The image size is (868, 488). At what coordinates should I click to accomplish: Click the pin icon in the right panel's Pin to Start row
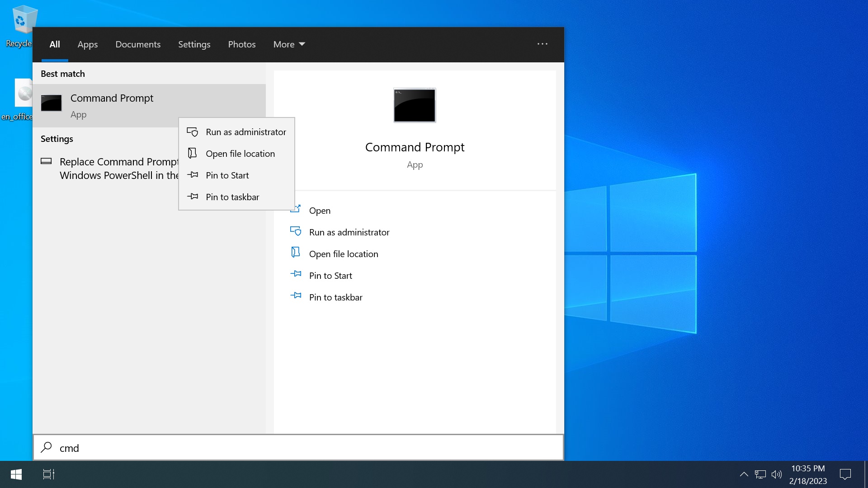[x=296, y=274]
